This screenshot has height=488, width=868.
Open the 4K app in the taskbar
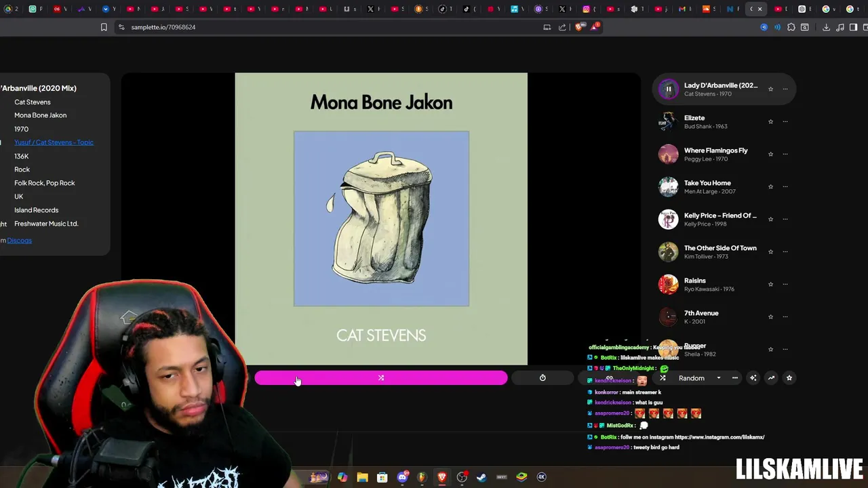pyautogui.click(x=541, y=477)
